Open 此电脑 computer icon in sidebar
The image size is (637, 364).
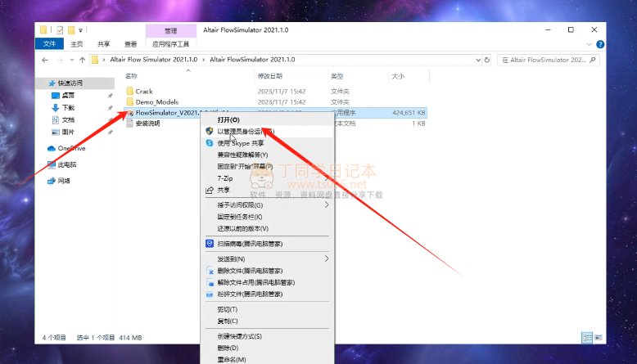tap(52, 164)
